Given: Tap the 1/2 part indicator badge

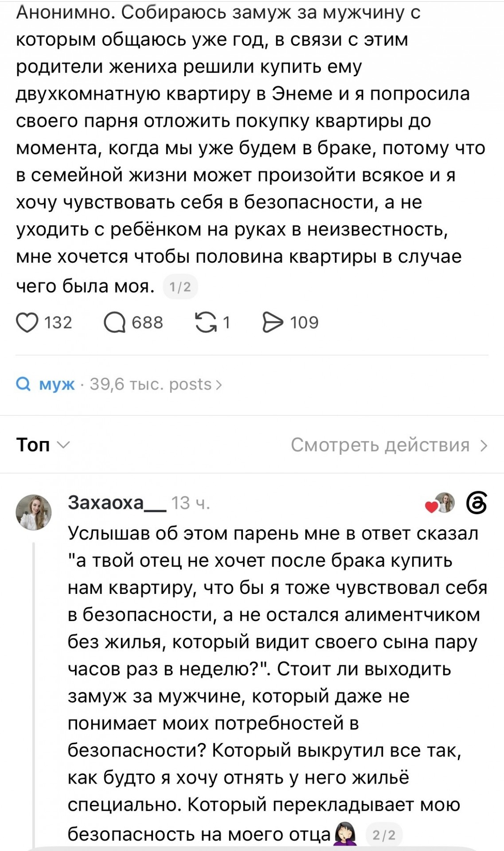Looking at the screenshot, I should [x=180, y=287].
